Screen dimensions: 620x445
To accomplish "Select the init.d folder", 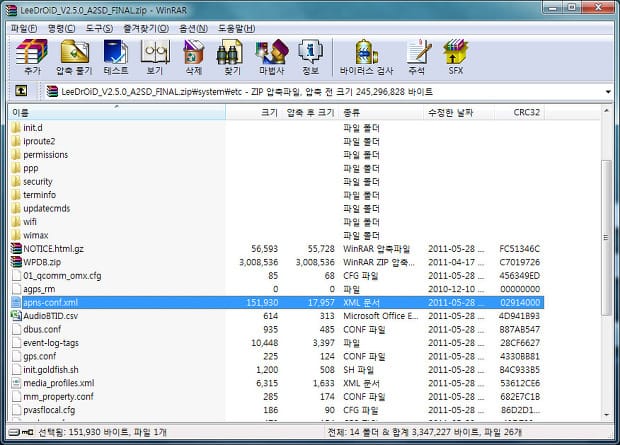I will pos(33,128).
